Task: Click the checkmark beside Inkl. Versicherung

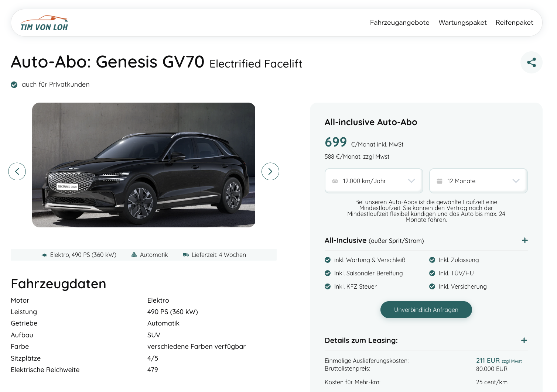Action: pyautogui.click(x=432, y=286)
